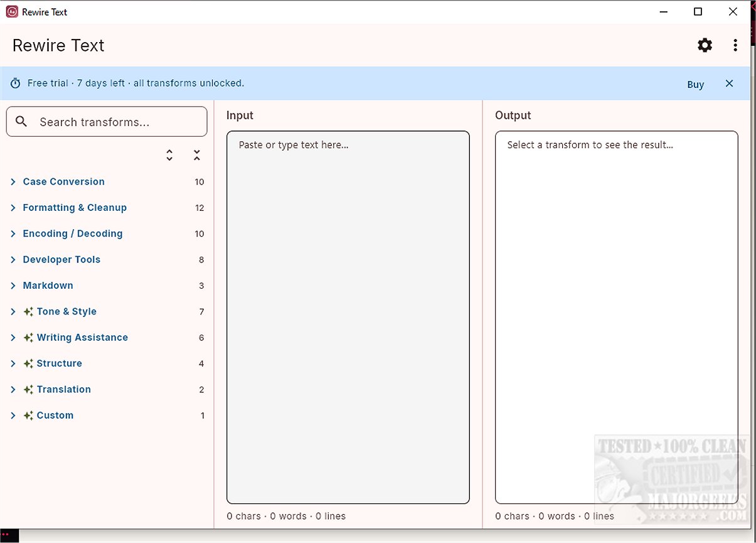Expand the Encoding / Decoding chevron

click(13, 234)
